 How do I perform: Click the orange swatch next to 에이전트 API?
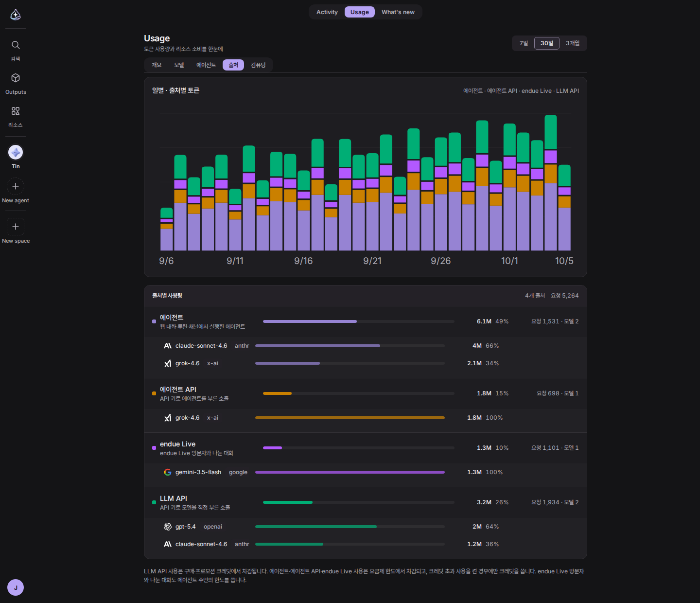[154, 393]
